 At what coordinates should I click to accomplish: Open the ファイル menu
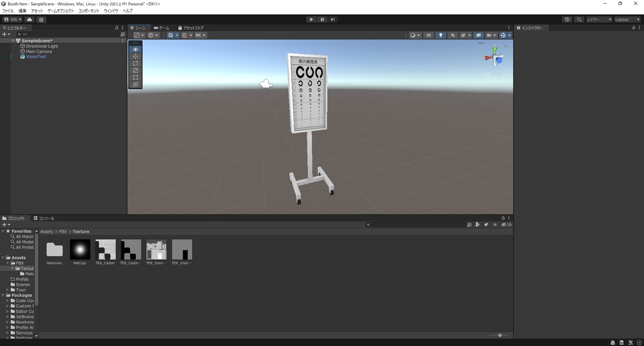[8, 11]
